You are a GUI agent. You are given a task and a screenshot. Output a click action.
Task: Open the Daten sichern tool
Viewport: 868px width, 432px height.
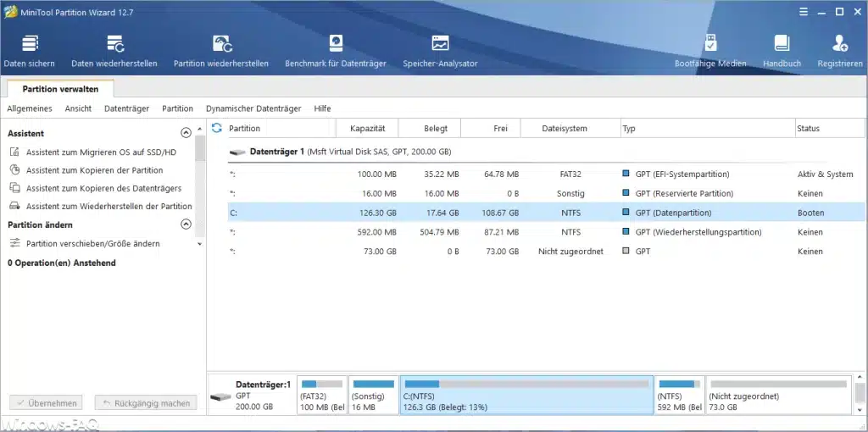[x=30, y=51]
